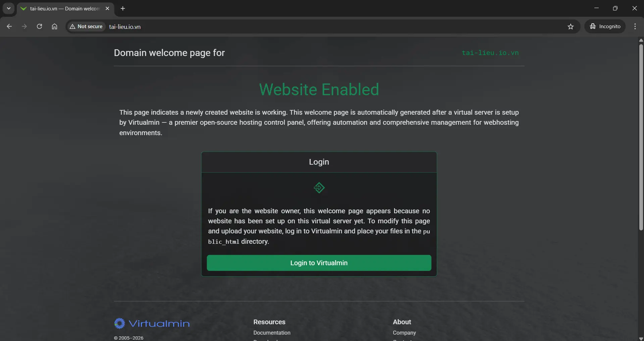
Task: Close the tai-lieu.io.vn tab
Action: pos(107,9)
